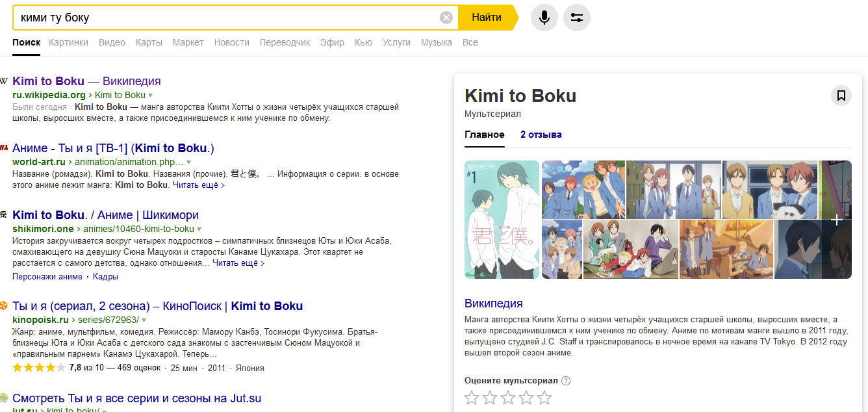Show more images with the plus overlay

coord(837,220)
